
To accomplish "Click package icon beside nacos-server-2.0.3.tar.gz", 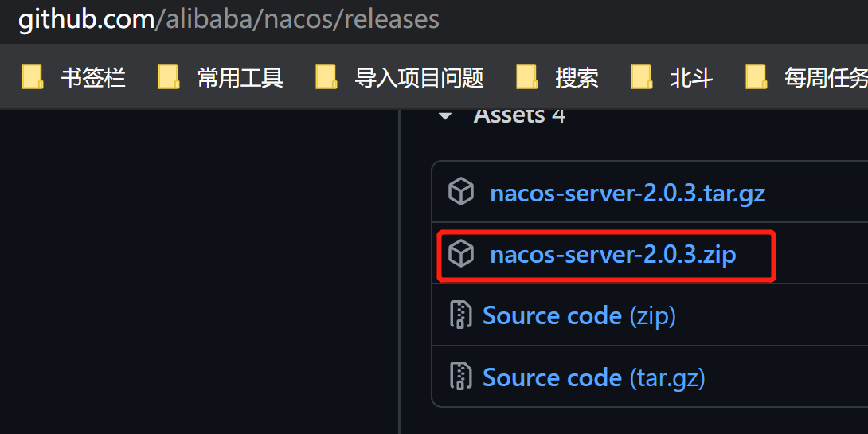I will (x=460, y=192).
